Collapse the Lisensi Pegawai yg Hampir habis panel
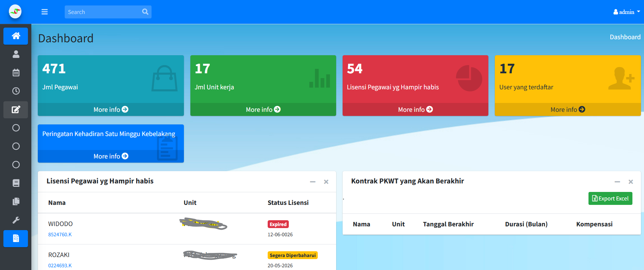The height and width of the screenshot is (270, 644). pos(313,182)
